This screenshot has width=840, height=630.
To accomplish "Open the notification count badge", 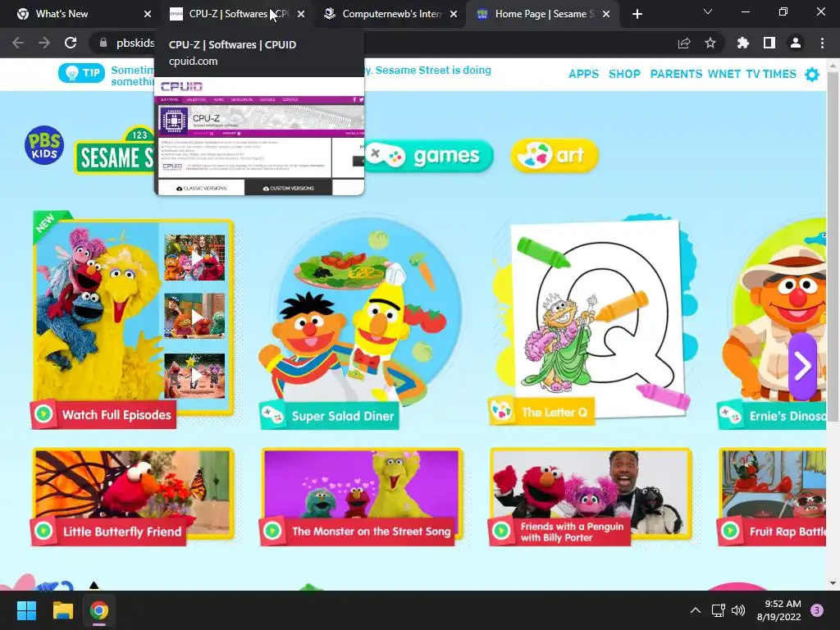I will pos(817,610).
